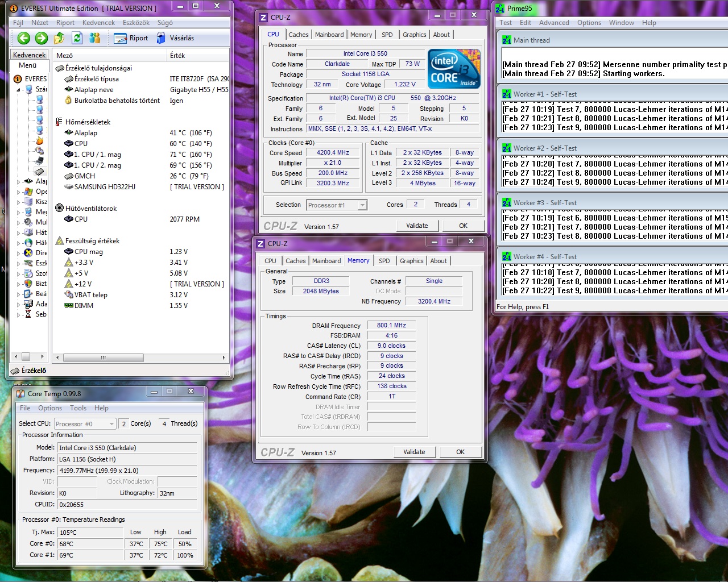Select the flame icon under Szám branch
The height and width of the screenshot is (582, 728).
(39, 140)
